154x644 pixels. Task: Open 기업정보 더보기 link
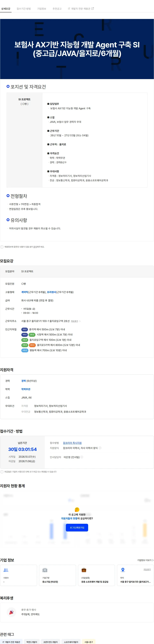[x=145, y=560]
